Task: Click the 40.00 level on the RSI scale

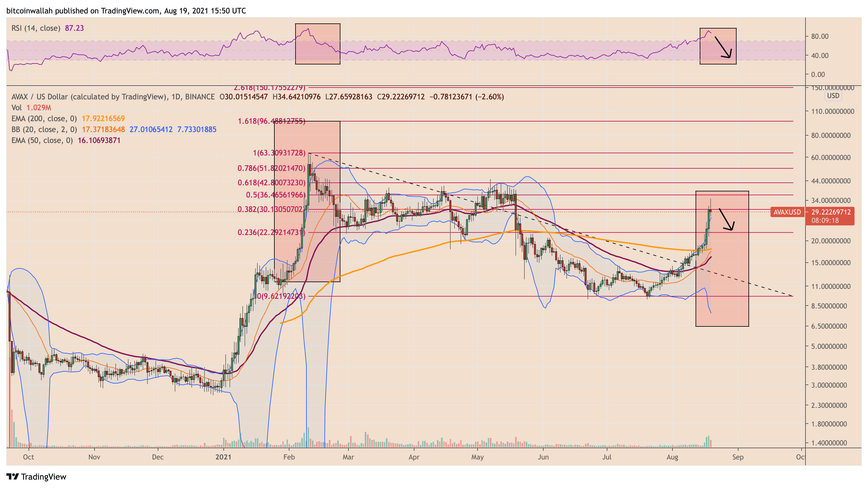Action: (820, 55)
